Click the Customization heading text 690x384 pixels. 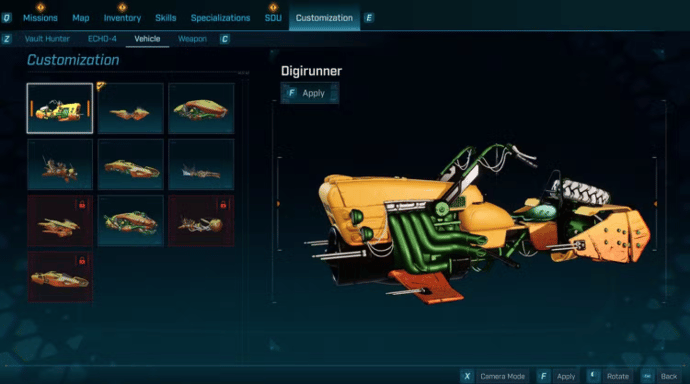(x=73, y=60)
